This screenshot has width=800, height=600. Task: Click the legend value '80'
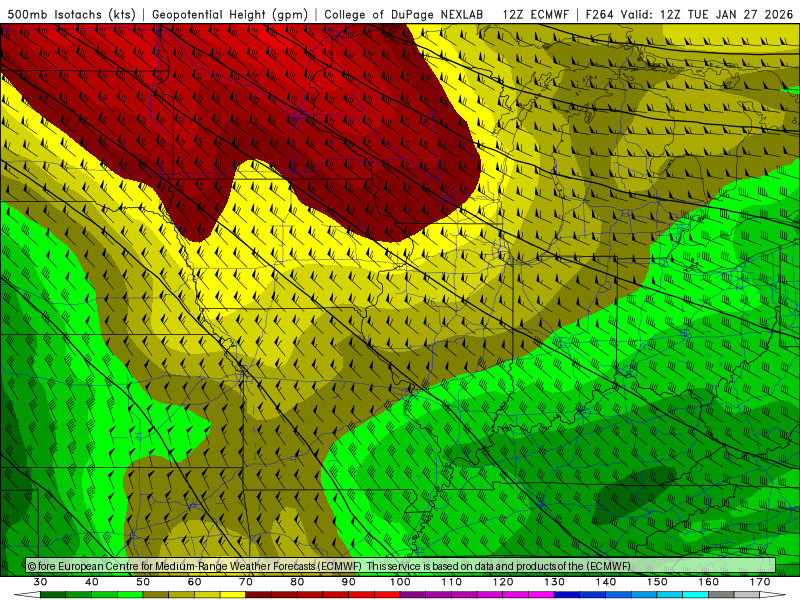tap(297, 582)
